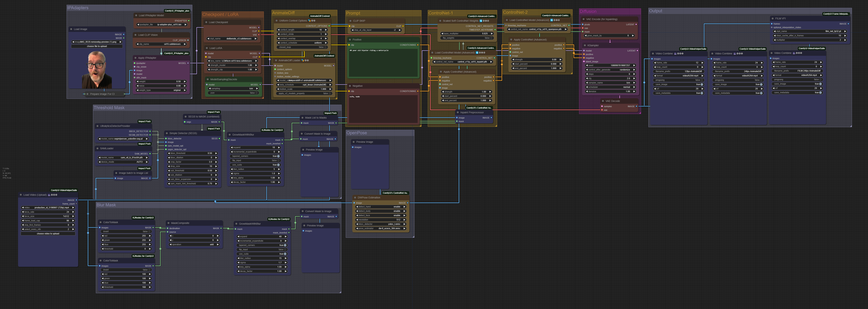The image size is (868, 309).
Task: Click the VHS camera icon on Load Video (Upload) title
Action: coord(49,195)
